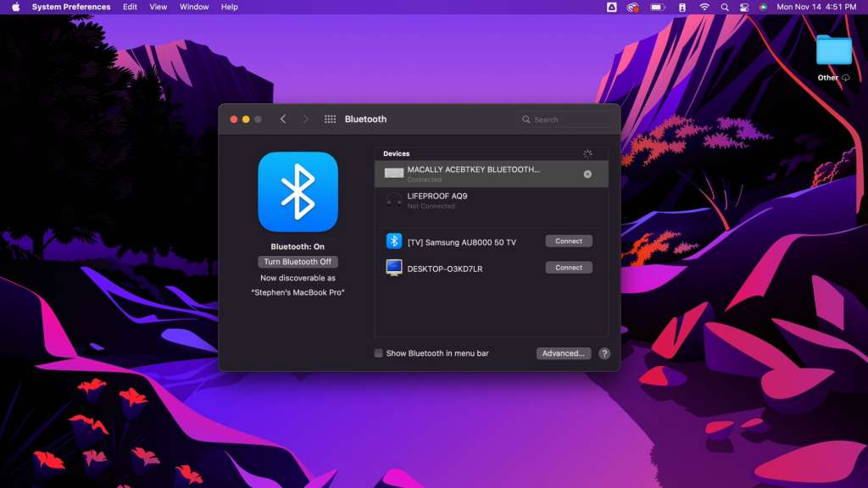868x488 pixels.
Task: Connect to the Samsung AU8000 50 TV
Action: [x=568, y=241]
